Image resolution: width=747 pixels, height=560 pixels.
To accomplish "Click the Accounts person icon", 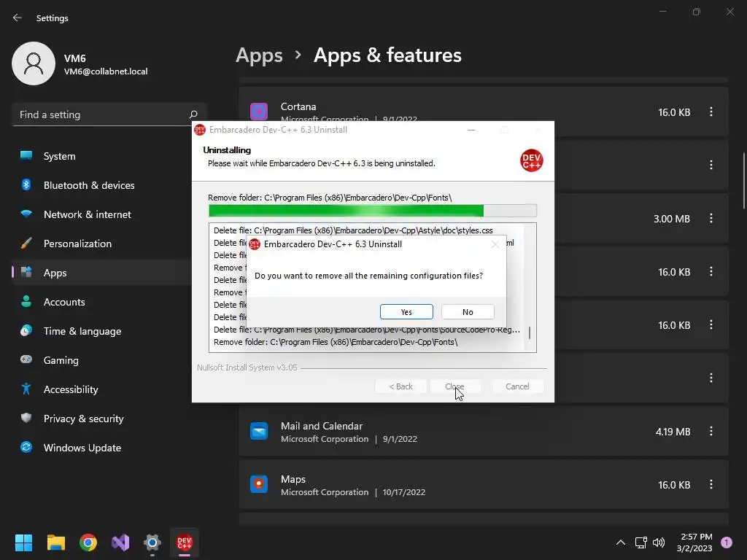I will 26,301.
